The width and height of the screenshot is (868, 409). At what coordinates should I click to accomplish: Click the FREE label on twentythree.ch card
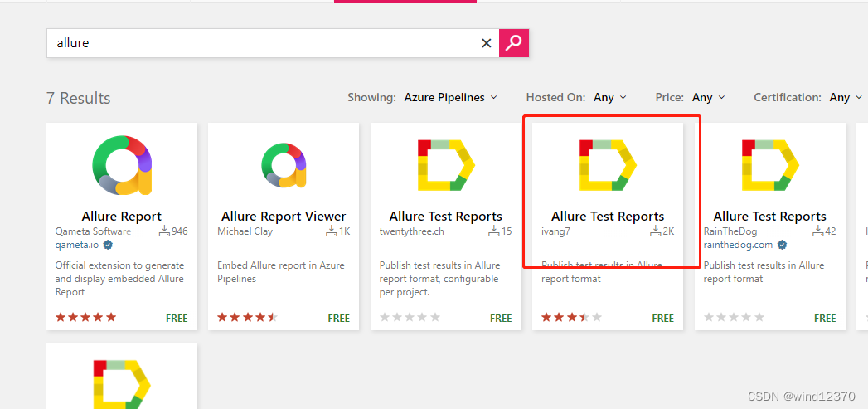(x=501, y=318)
